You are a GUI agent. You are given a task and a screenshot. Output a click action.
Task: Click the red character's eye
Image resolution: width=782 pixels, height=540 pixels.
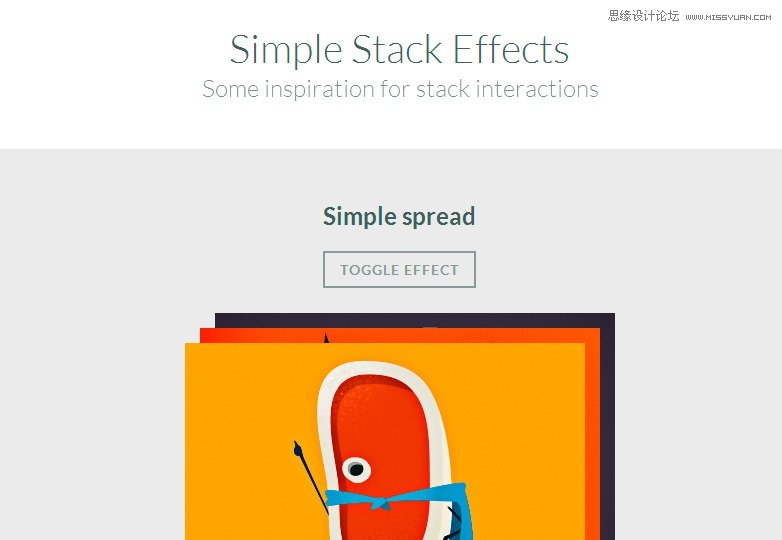click(356, 469)
